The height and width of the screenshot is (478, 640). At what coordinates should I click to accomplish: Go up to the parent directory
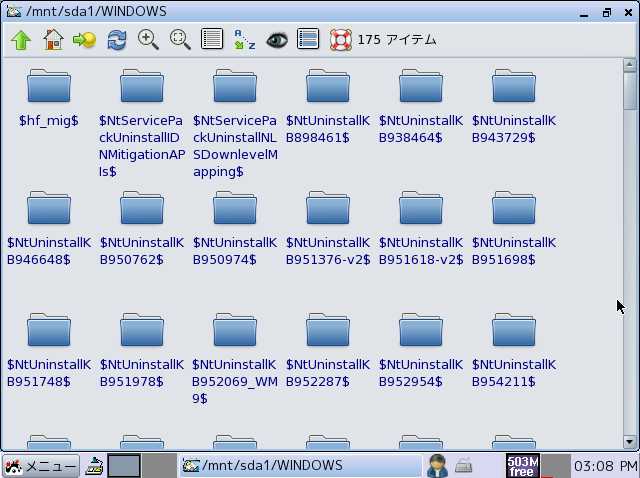tap(20, 40)
